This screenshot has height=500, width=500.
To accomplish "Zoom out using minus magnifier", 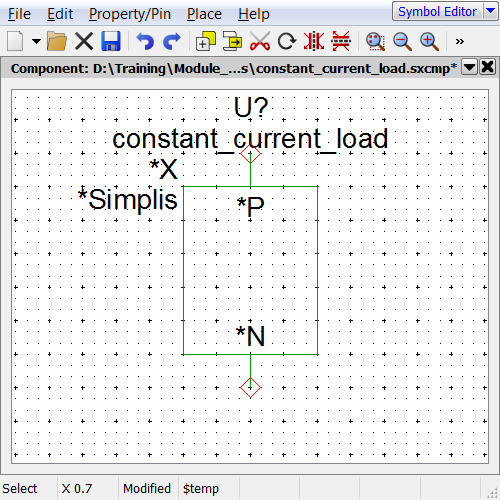I will pos(402,41).
